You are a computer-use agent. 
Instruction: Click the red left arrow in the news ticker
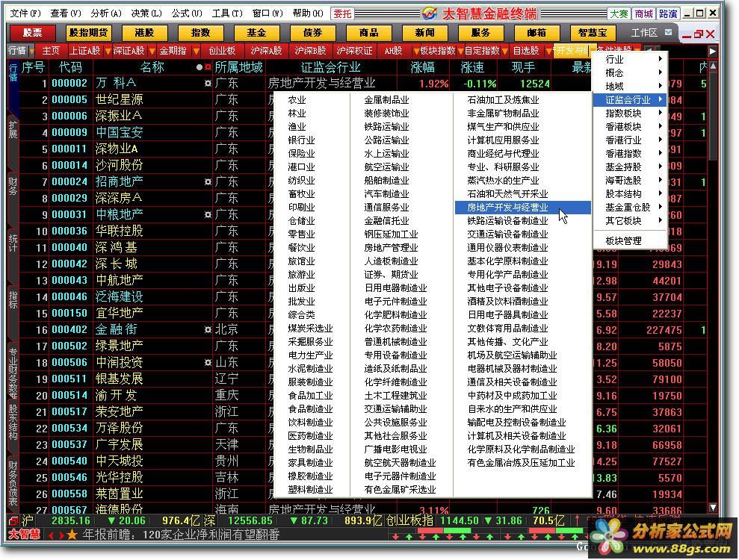pos(51,535)
